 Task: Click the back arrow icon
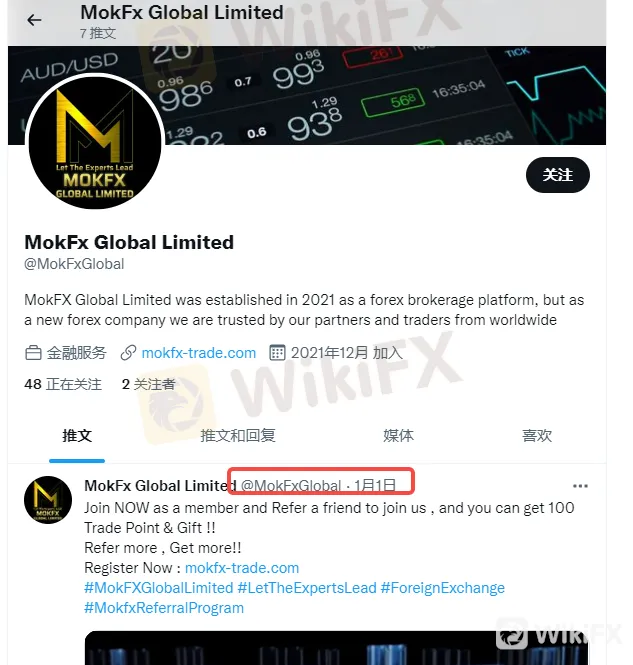(x=34, y=20)
